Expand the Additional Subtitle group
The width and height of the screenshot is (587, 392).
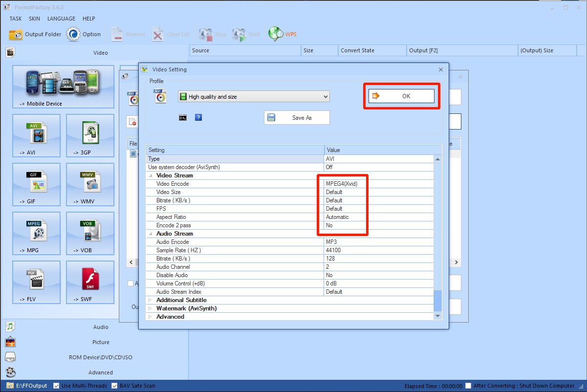(151, 300)
